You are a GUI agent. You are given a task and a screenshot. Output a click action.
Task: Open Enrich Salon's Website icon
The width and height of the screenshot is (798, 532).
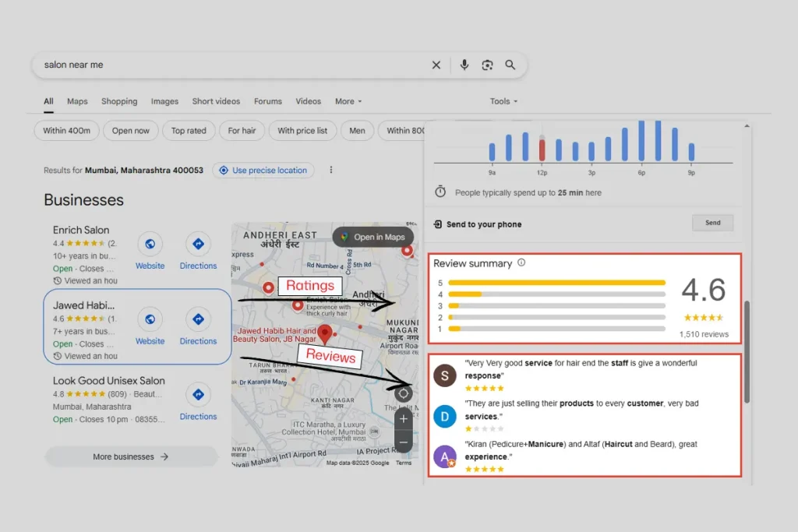click(x=150, y=244)
